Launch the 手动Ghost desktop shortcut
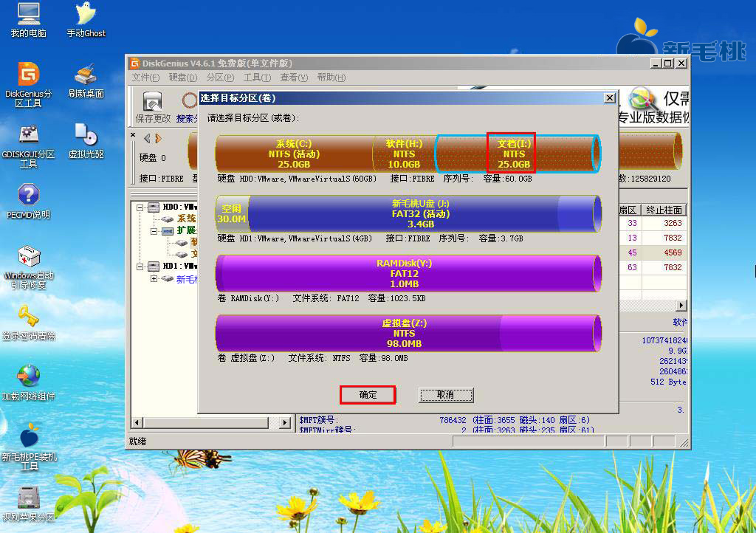The width and height of the screenshot is (756, 533). (x=86, y=20)
